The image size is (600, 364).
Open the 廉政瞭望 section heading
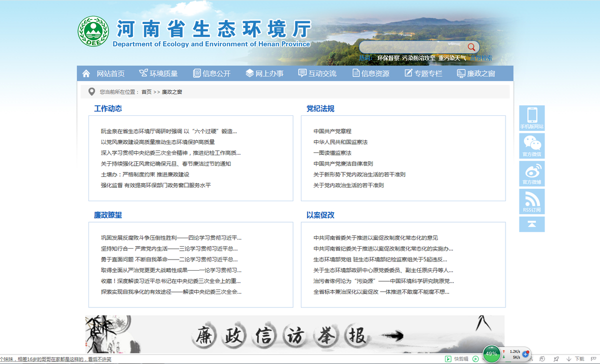pos(108,215)
